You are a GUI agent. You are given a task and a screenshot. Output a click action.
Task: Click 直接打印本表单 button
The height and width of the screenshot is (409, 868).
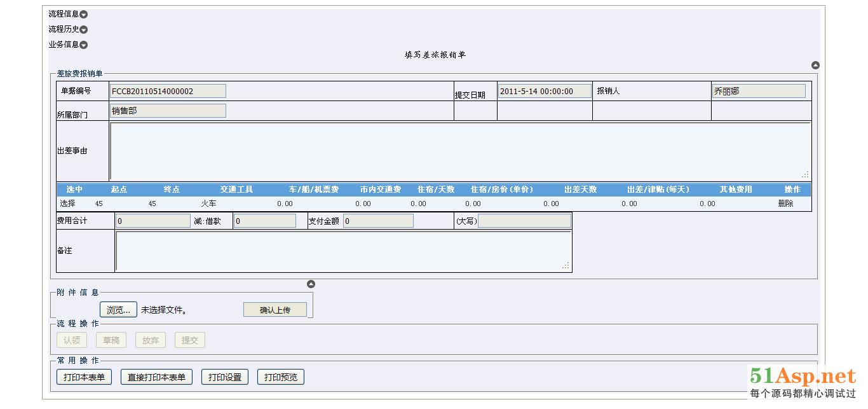click(156, 377)
